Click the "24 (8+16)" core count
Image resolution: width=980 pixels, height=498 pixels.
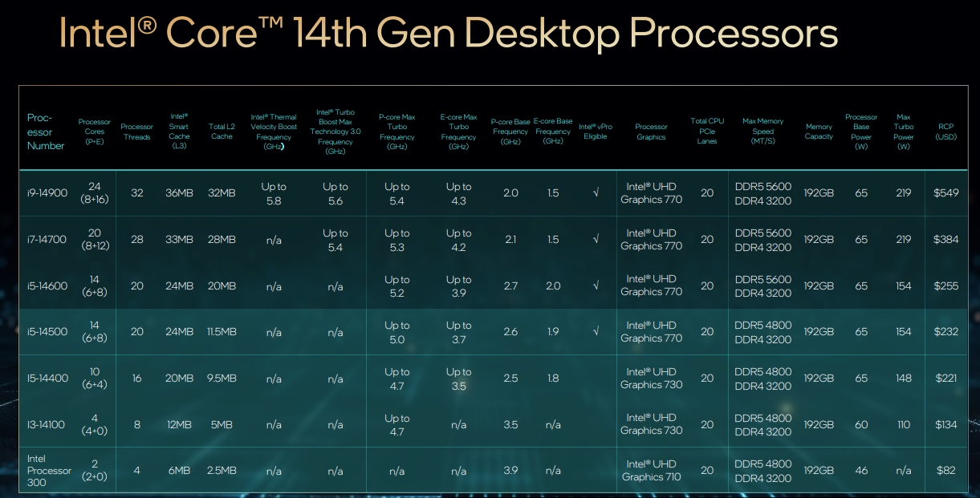pyautogui.click(x=95, y=193)
